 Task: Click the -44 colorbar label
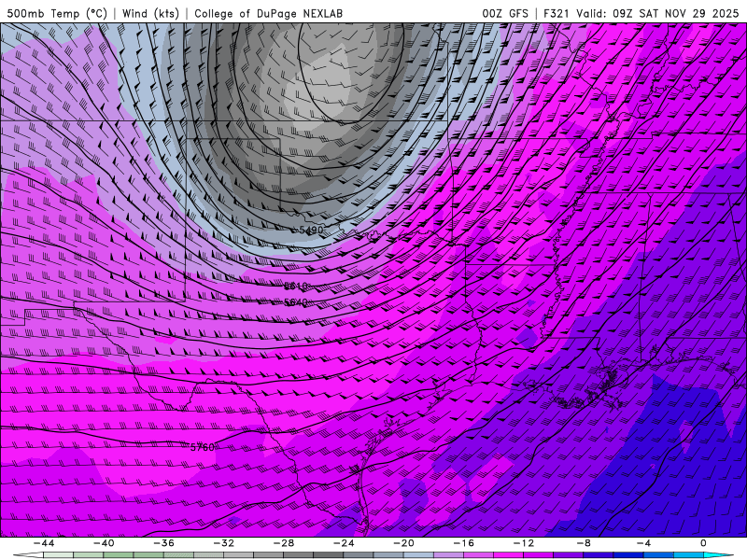click(44, 543)
